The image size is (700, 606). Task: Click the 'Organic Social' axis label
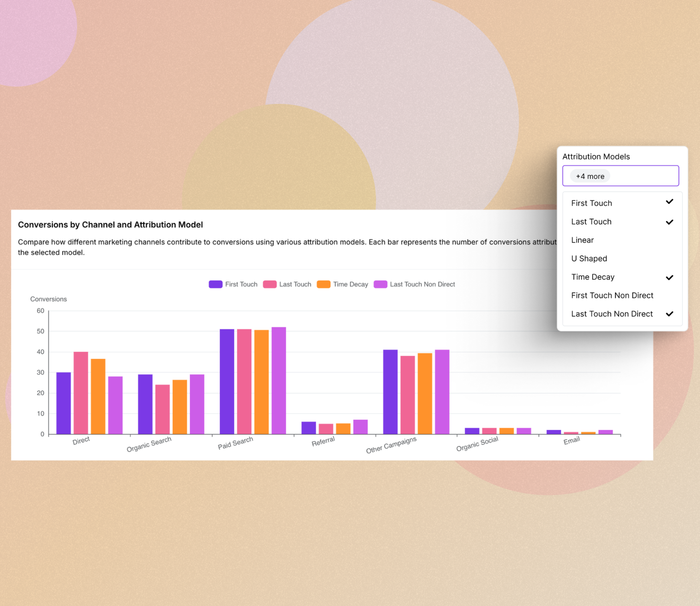point(477,444)
